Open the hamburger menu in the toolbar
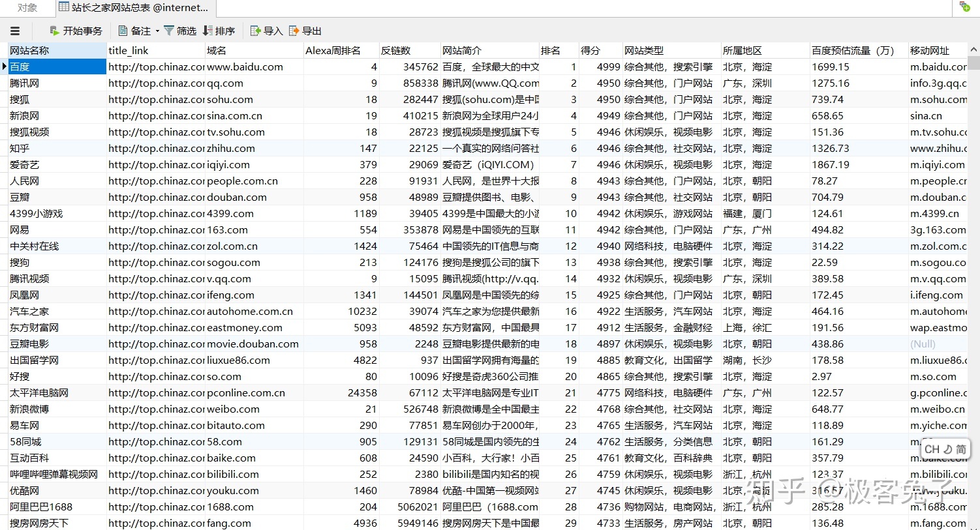980x530 pixels. 15,31
